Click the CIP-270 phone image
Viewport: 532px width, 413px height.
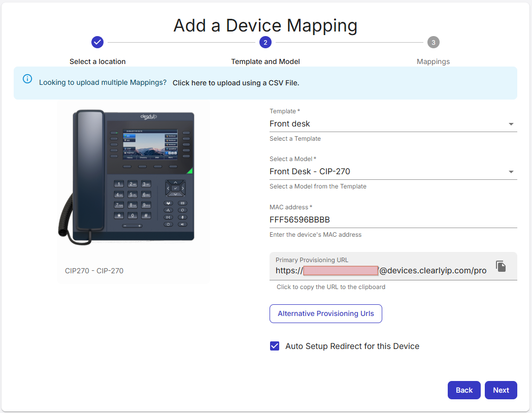click(126, 177)
